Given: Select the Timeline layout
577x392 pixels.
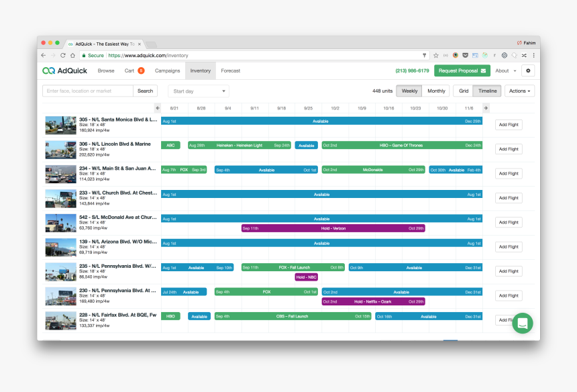Looking at the screenshot, I should [x=487, y=91].
